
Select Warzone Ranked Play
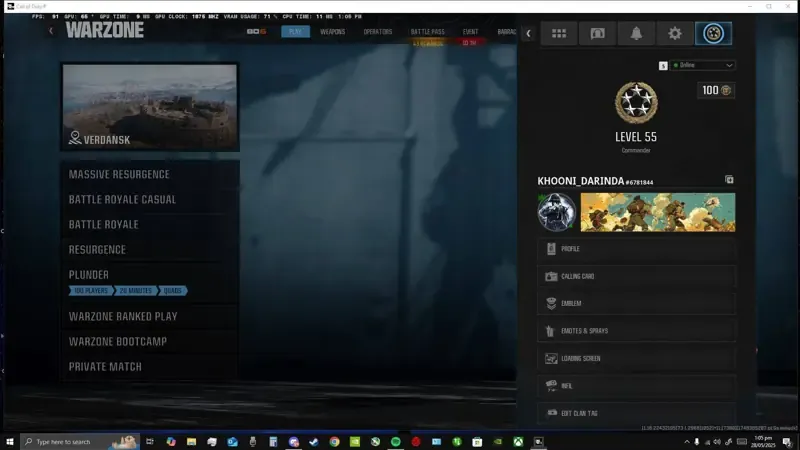150,316
